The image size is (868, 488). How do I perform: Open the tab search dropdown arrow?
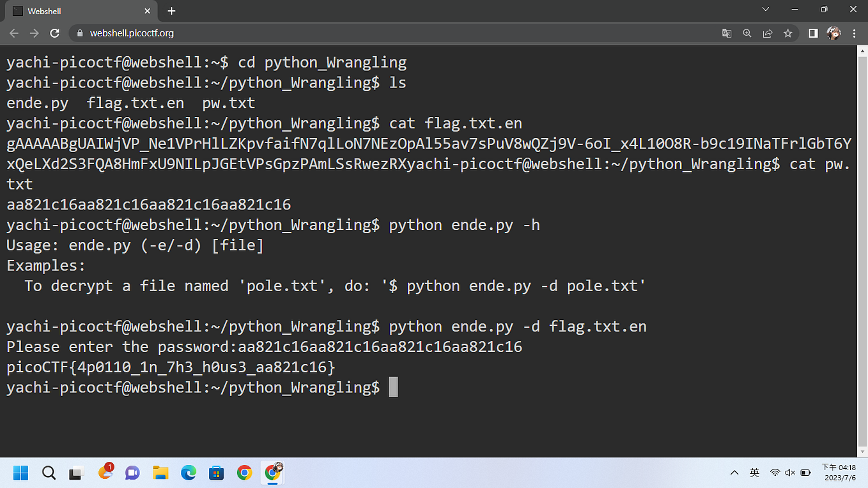click(x=766, y=10)
